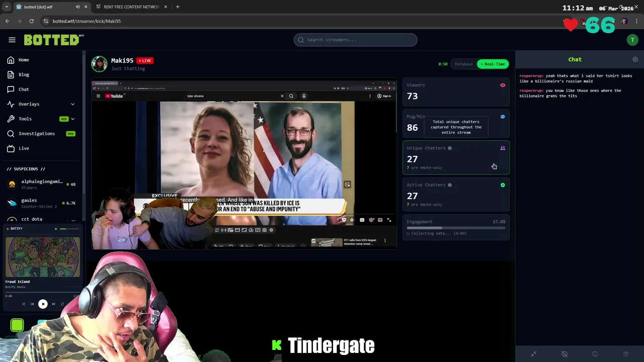Open suspicious streamer cct dota
Viewport: 644px width, 362px height.
click(x=41, y=219)
